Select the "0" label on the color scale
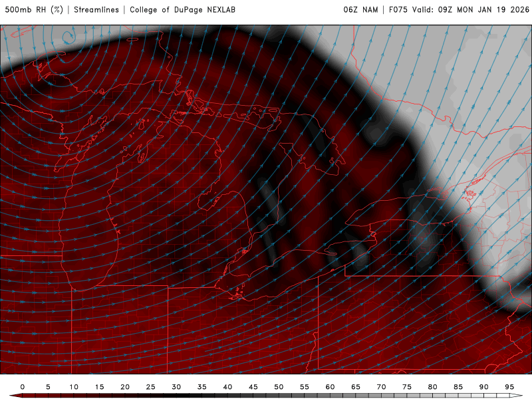532x399 pixels. 23,387
